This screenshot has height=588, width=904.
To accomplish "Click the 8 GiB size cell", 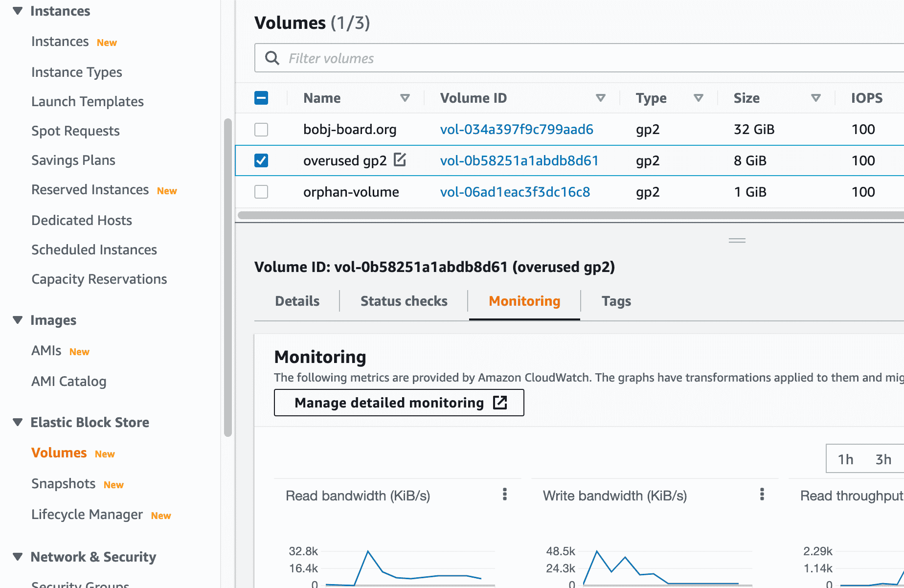I will tap(750, 160).
